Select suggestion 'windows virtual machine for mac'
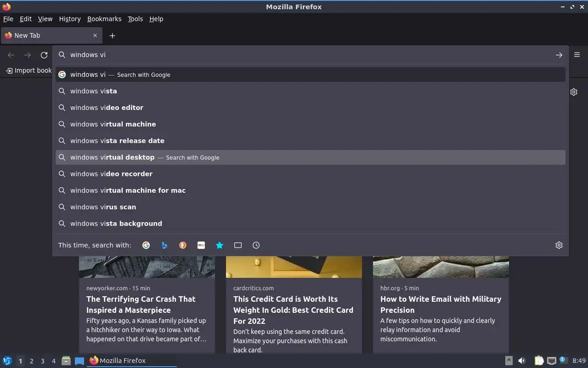 [x=311, y=190]
